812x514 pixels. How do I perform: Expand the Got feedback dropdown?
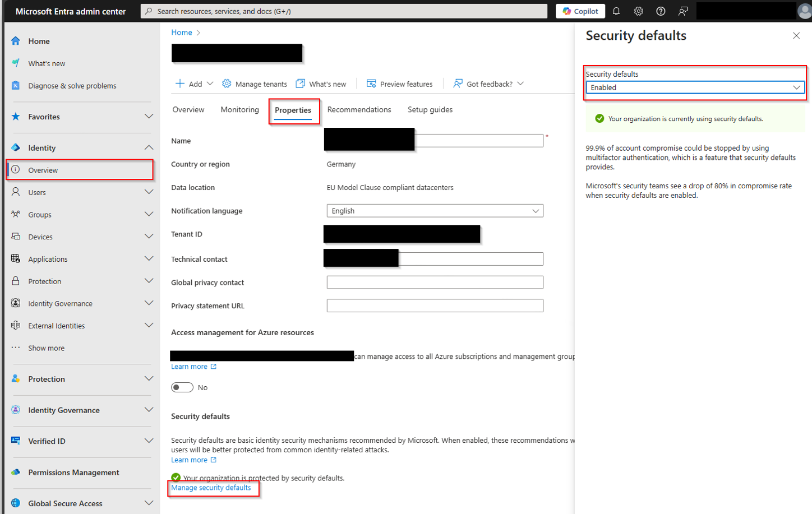pos(520,84)
